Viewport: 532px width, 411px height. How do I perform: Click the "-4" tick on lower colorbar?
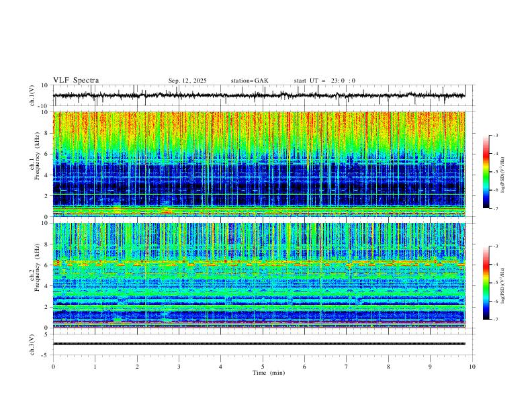point(495,265)
